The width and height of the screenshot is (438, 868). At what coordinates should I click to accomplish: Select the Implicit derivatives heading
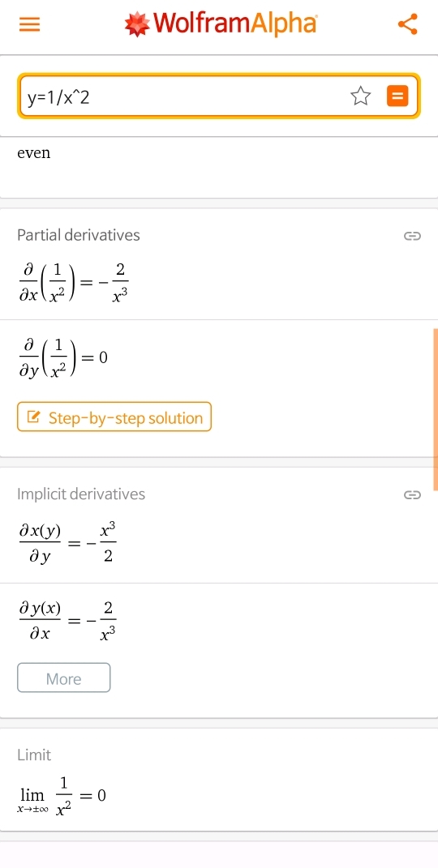(x=81, y=494)
